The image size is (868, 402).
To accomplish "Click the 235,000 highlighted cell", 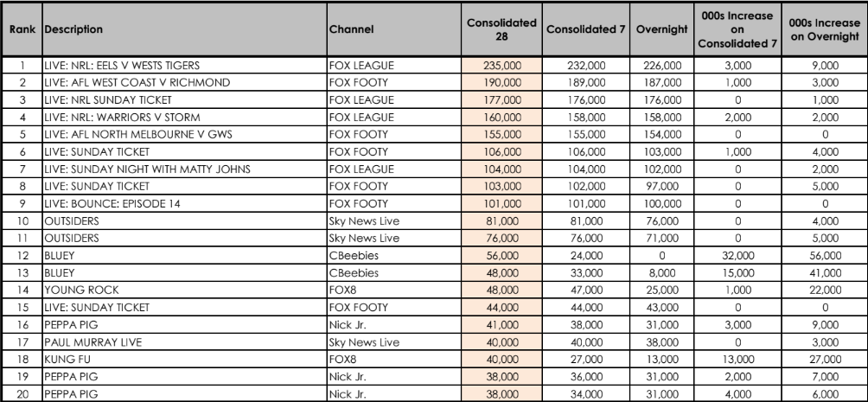I will coord(501,66).
